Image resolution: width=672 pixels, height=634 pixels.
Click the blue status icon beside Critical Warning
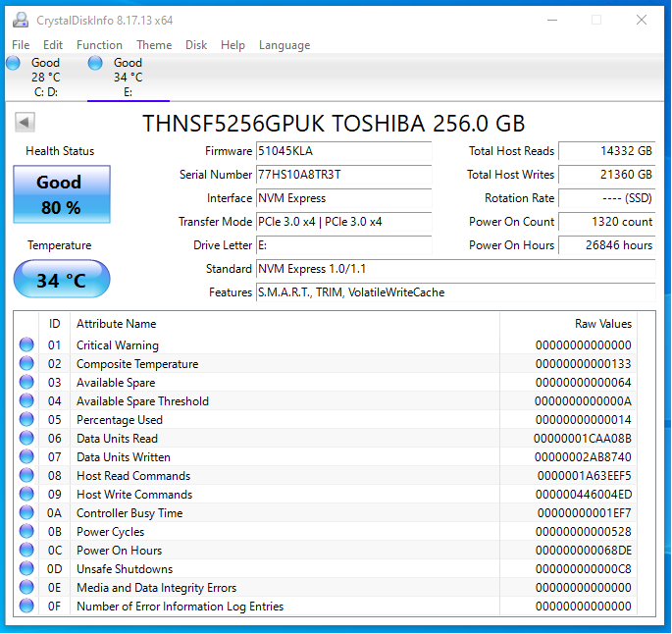[x=26, y=345]
